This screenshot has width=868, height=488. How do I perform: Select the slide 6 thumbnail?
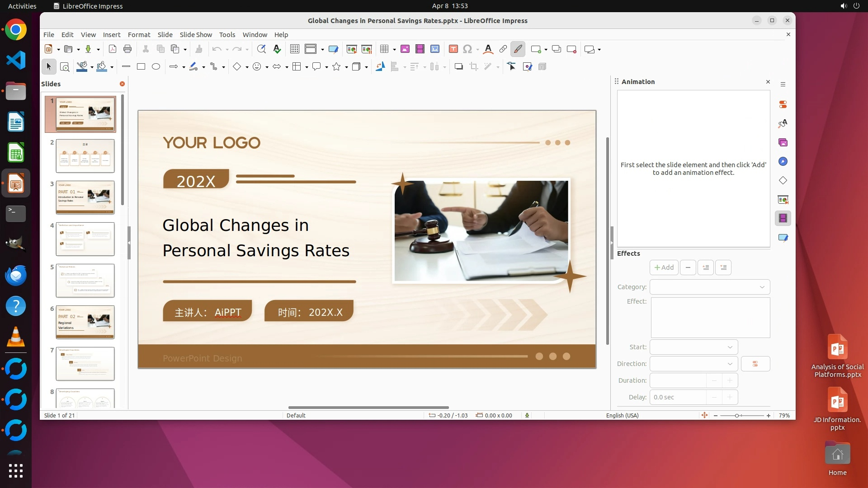[85, 322]
